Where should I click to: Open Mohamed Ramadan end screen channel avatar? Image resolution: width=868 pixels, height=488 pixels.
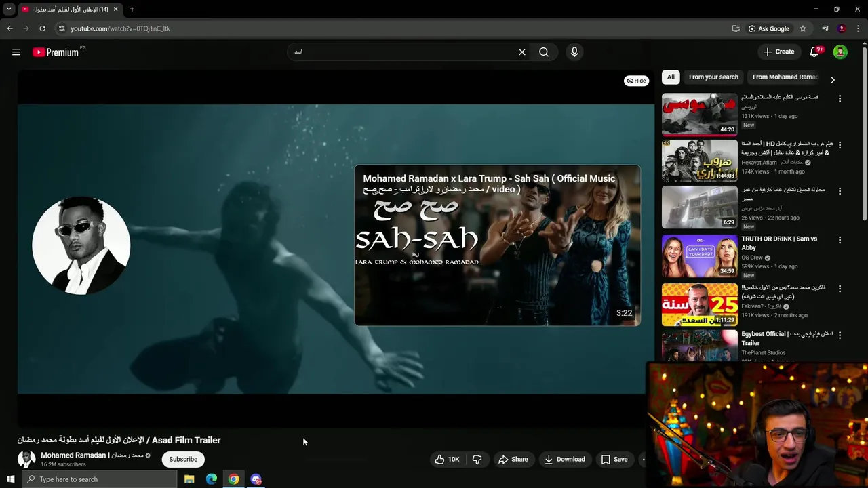(81, 245)
